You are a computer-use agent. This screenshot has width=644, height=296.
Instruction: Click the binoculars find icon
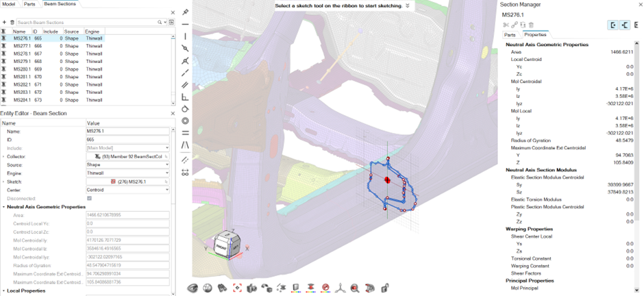222,288
